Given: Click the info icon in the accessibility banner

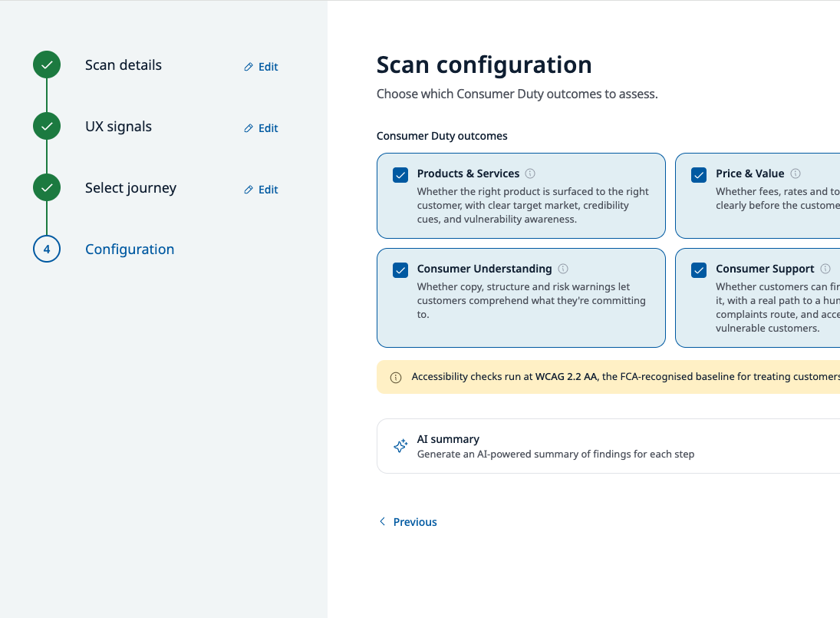Looking at the screenshot, I should (x=396, y=378).
